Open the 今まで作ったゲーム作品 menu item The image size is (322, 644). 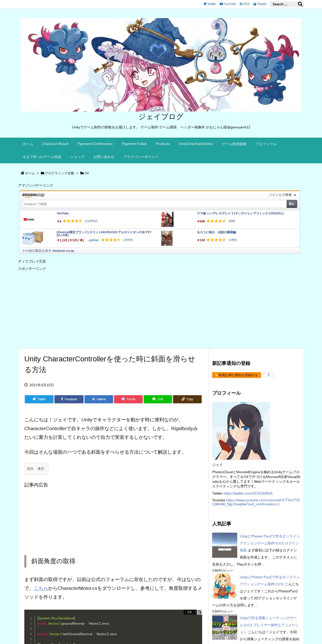pyautogui.click(x=42, y=157)
